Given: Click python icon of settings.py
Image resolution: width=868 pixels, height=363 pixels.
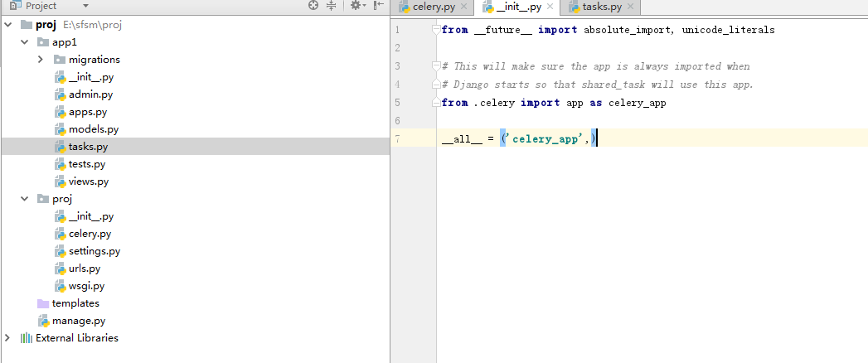Looking at the screenshot, I should (60, 251).
